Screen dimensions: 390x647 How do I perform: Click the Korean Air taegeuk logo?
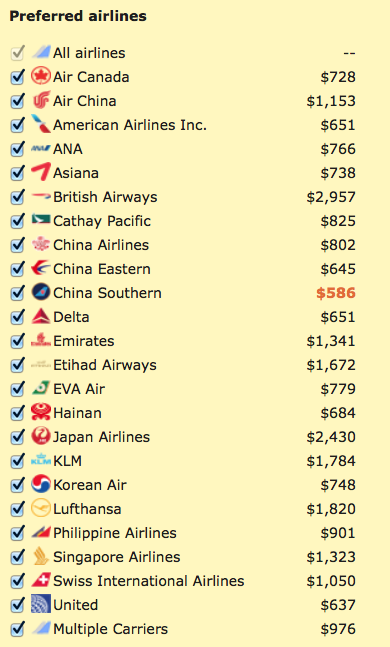click(x=41, y=484)
